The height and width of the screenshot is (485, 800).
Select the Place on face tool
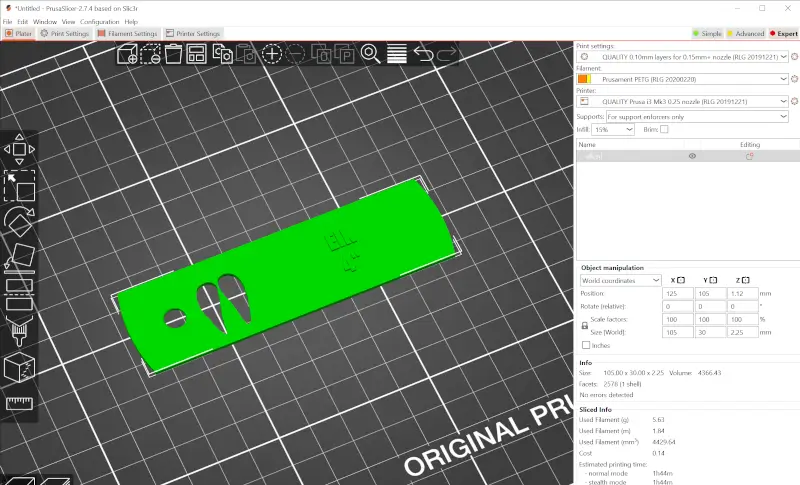[19, 256]
